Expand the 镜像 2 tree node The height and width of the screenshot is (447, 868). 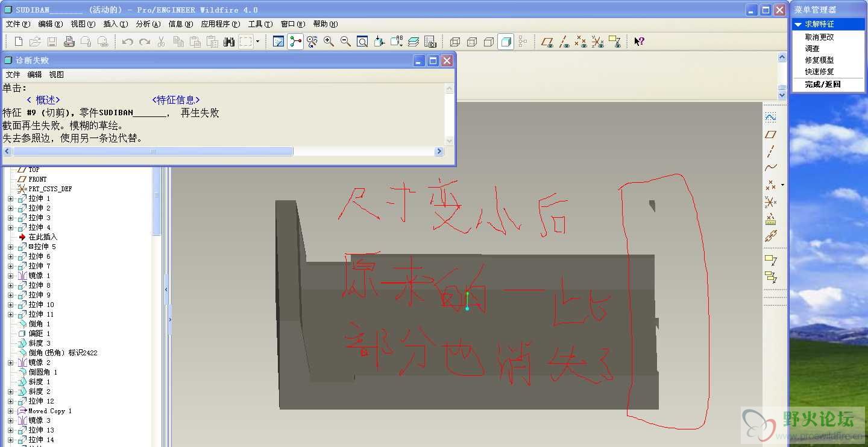point(10,363)
